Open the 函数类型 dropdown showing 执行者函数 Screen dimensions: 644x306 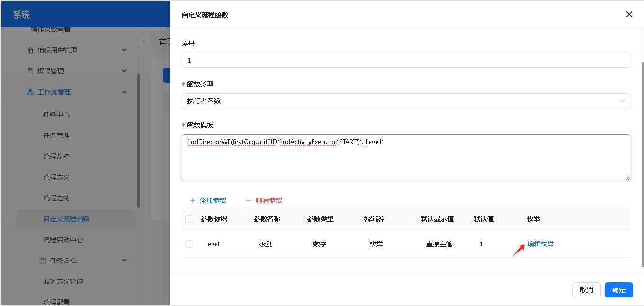[405, 101]
